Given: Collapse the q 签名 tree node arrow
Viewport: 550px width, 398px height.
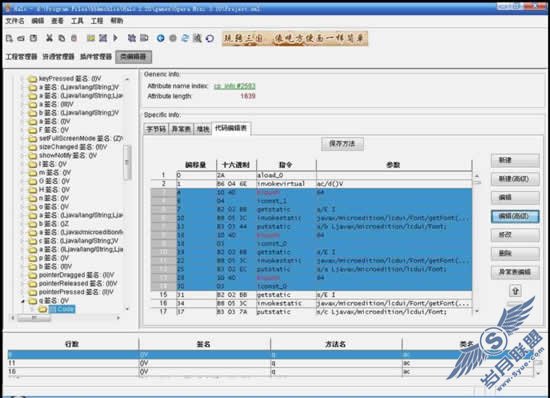Looking at the screenshot, I should (x=23, y=301).
